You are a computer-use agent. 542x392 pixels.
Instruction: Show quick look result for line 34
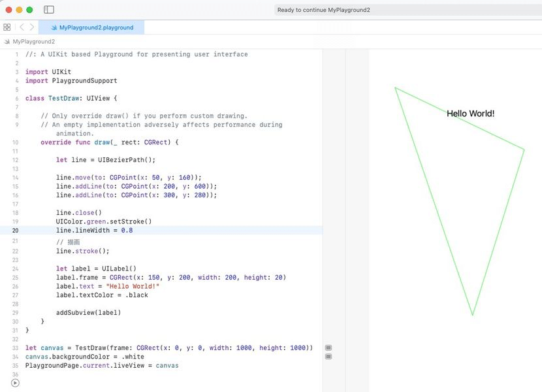328,356
